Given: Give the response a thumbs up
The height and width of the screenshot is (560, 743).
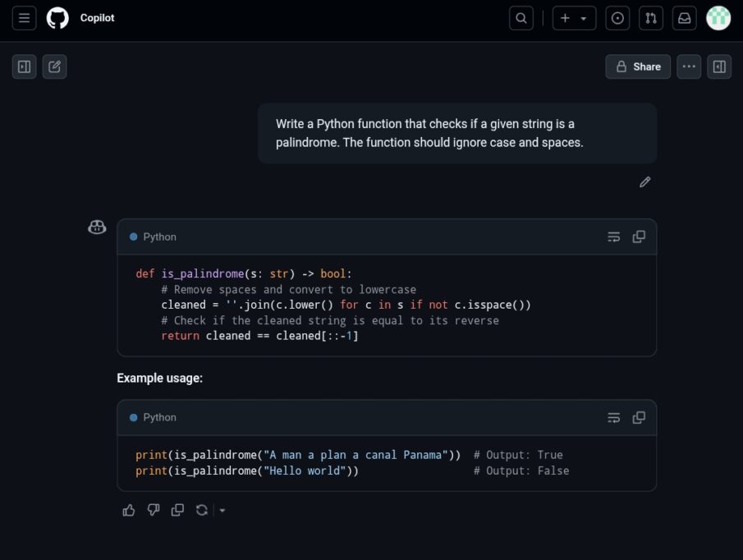Looking at the screenshot, I should coord(129,510).
